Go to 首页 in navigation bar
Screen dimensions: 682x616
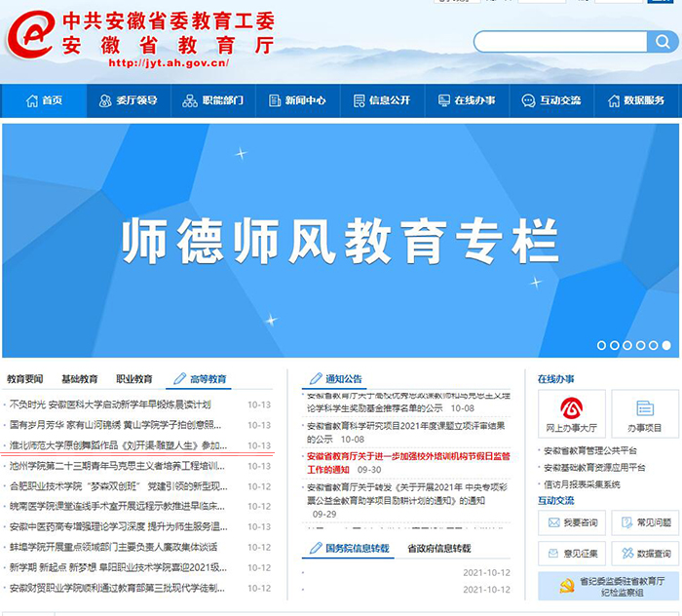click(43, 100)
